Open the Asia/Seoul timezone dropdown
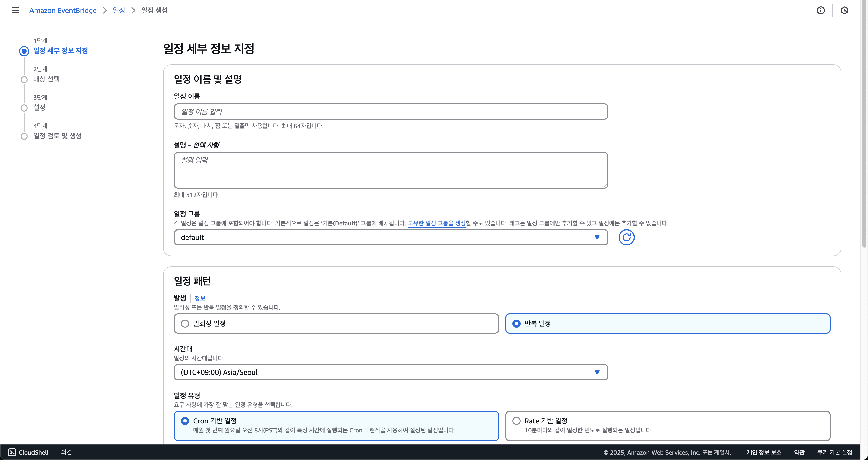Screen dimensions: 868x460 391,372
